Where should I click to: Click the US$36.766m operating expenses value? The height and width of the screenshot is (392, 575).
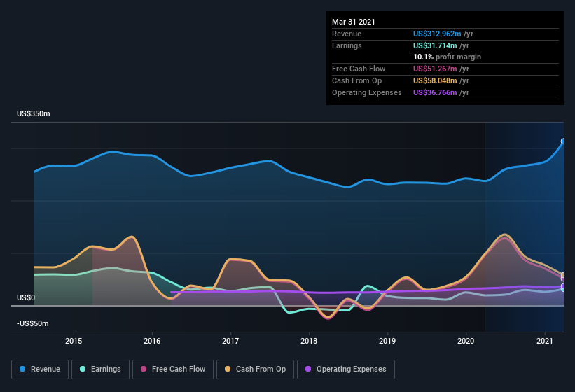(435, 92)
